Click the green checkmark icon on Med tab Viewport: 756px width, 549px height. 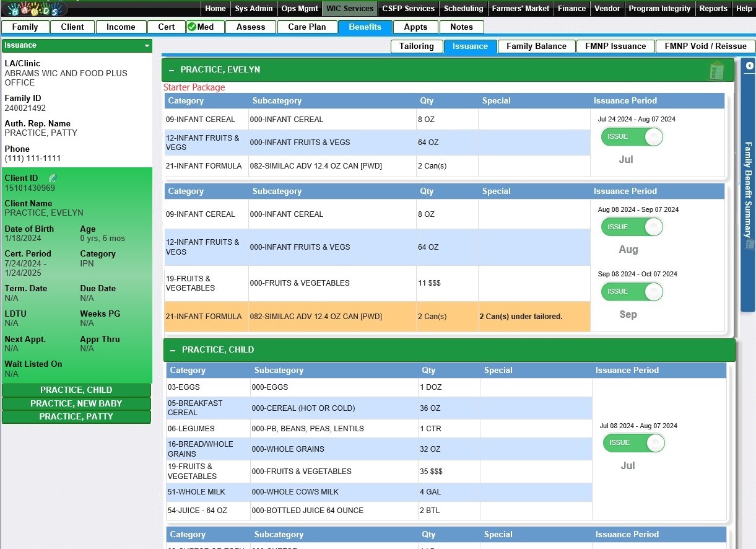pos(192,27)
